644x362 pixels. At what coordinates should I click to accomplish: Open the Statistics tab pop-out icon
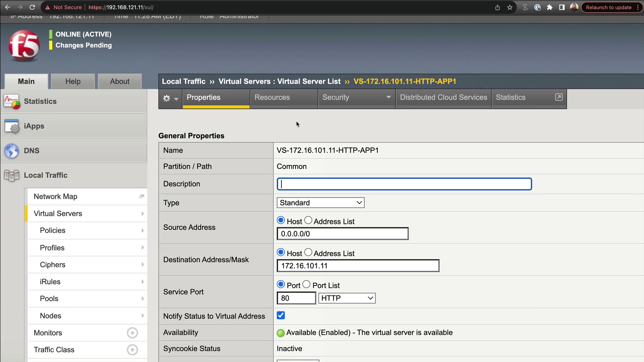559,97
